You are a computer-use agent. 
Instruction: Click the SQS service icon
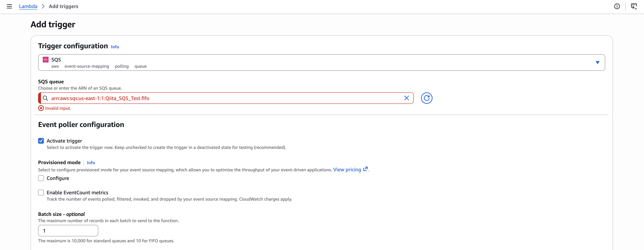pos(45,59)
